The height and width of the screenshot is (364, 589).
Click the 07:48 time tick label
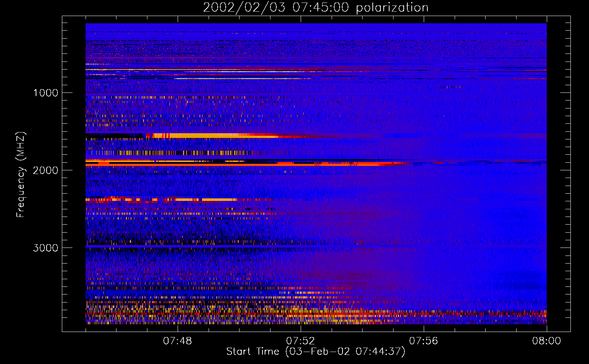[x=177, y=341]
